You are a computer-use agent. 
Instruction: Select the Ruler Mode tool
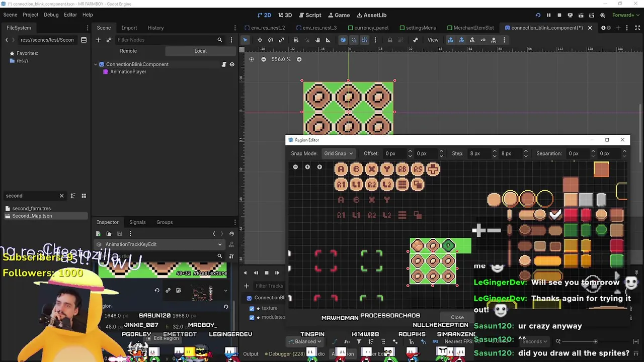tap(328, 40)
